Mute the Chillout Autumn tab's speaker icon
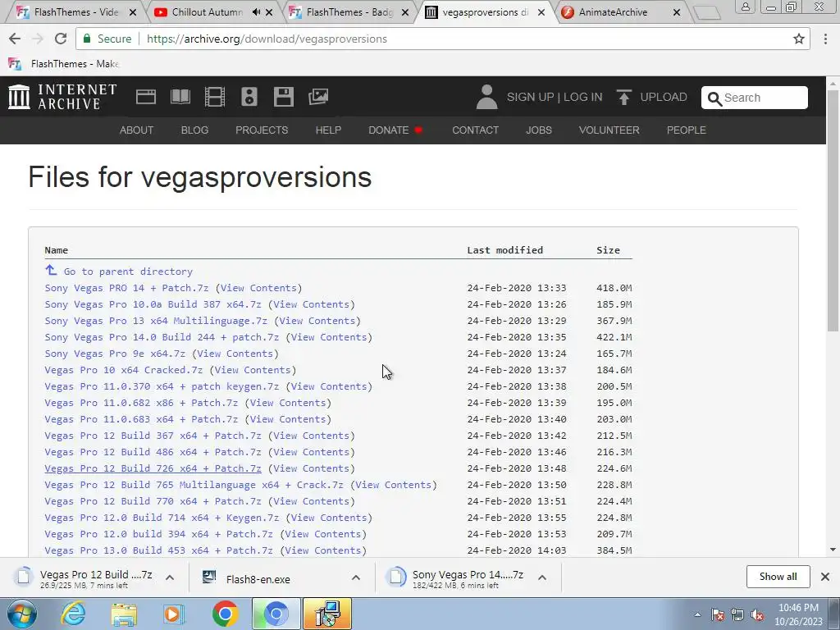840x630 pixels. pyautogui.click(x=257, y=11)
